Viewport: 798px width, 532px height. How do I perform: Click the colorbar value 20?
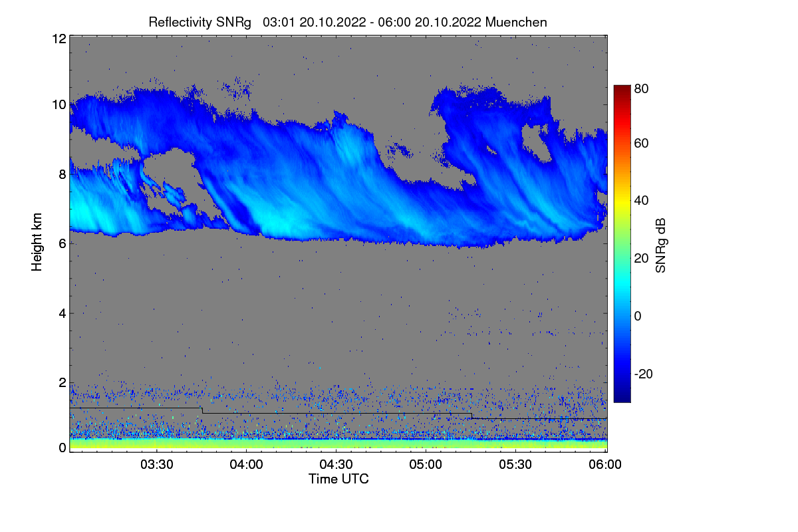[x=642, y=259]
